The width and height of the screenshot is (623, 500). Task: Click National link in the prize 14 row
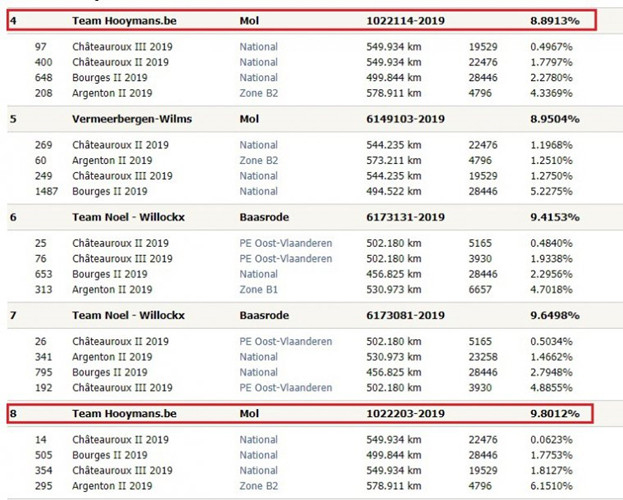coord(258,439)
